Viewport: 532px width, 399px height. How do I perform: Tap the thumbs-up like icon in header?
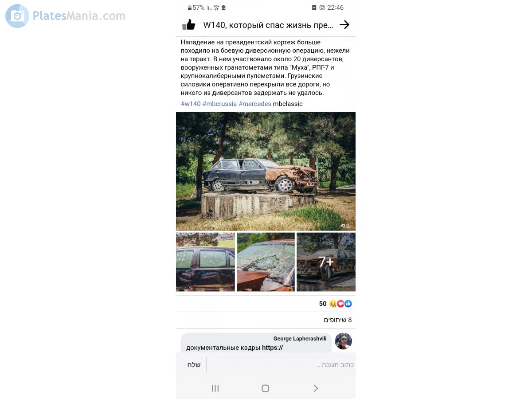[x=189, y=24]
